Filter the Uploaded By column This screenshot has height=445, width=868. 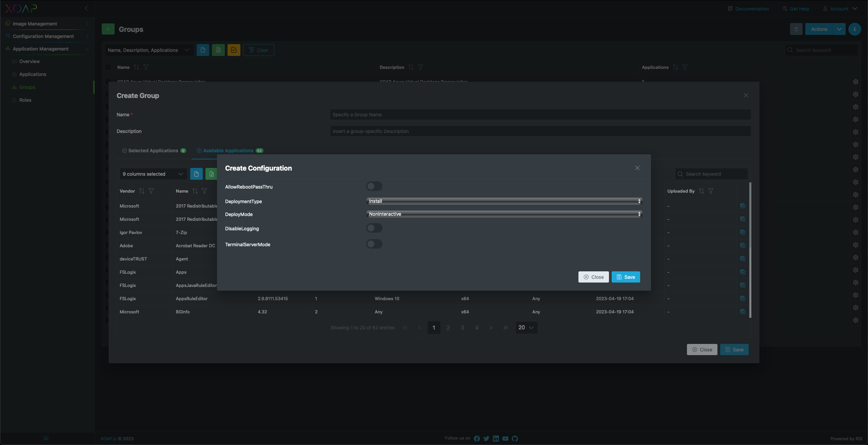pyautogui.click(x=711, y=191)
